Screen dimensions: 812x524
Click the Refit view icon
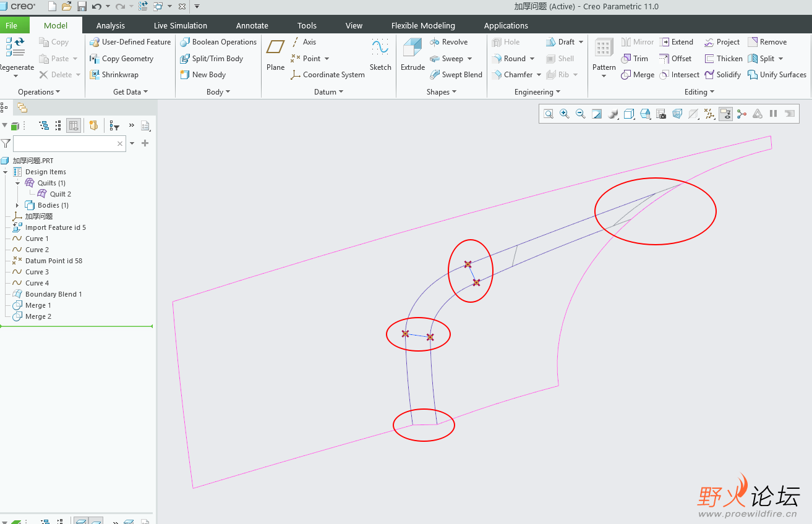point(549,114)
